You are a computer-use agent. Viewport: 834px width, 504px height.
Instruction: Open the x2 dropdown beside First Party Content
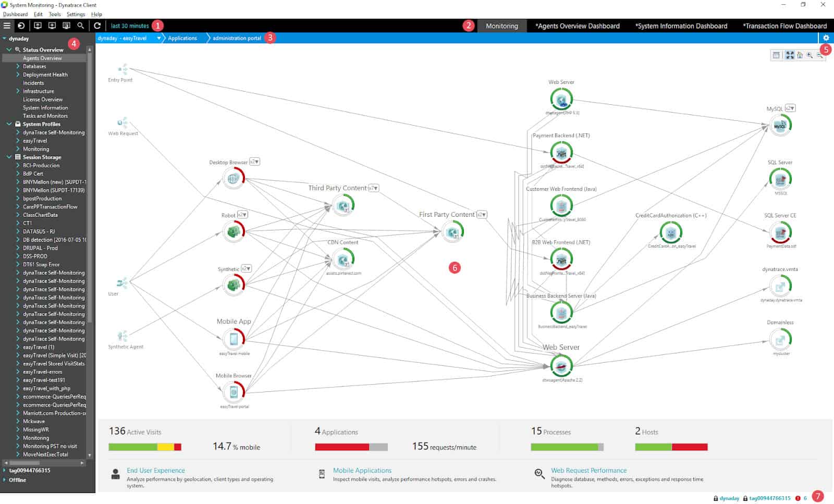tap(482, 214)
